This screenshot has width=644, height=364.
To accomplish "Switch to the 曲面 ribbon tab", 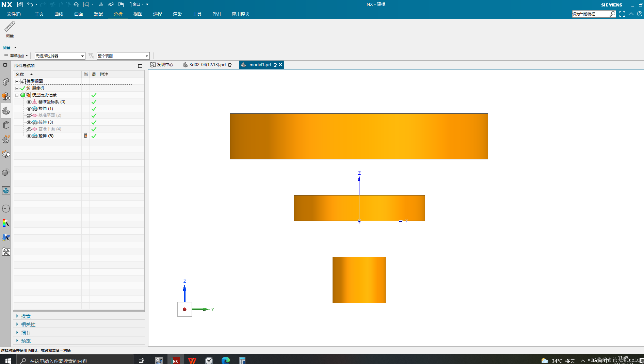I will 79,14.
